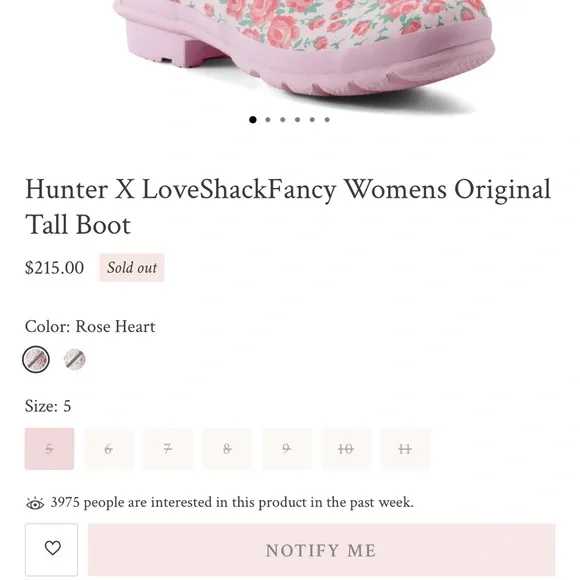Go to second carousel image dot
The height and width of the screenshot is (580, 580).
tap(268, 119)
